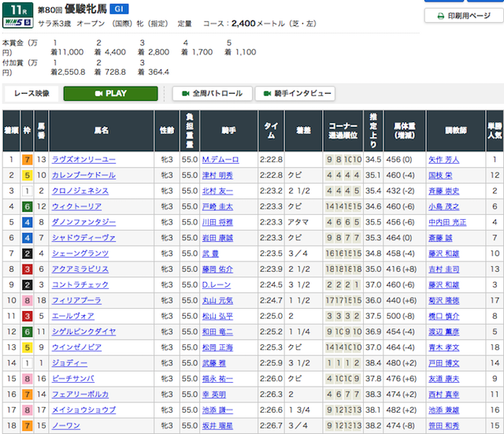
Task: Open horse エールヴォア link
Action: point(73,317)
